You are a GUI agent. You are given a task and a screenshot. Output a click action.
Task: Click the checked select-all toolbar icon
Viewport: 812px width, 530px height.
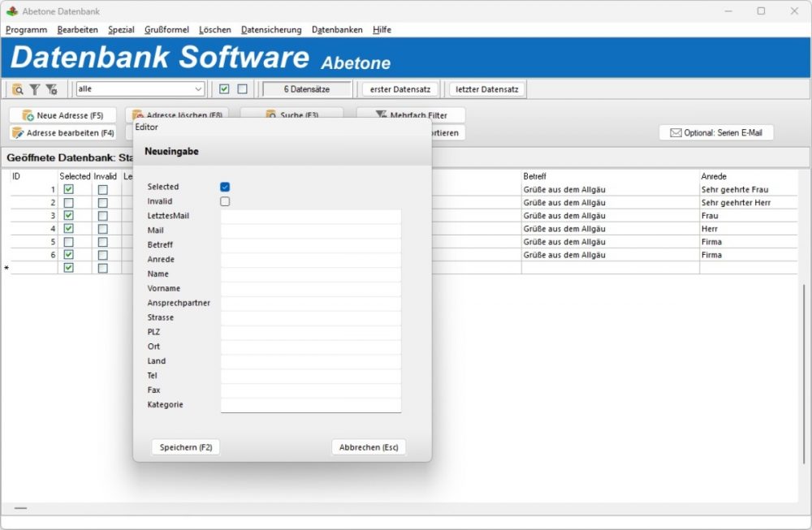(224, 89)
